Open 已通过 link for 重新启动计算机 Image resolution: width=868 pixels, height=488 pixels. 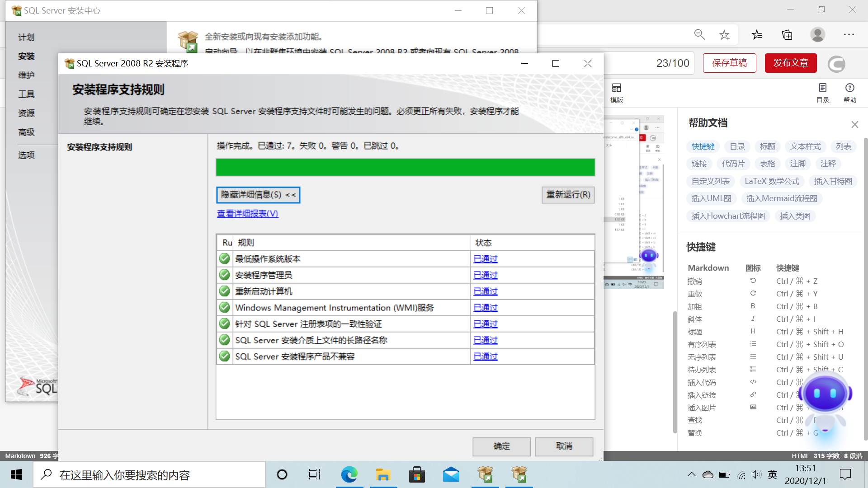(486, 291)
